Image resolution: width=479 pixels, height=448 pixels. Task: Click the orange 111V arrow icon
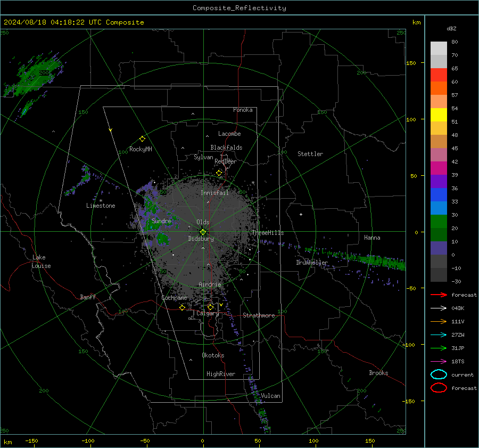(439, 321)
